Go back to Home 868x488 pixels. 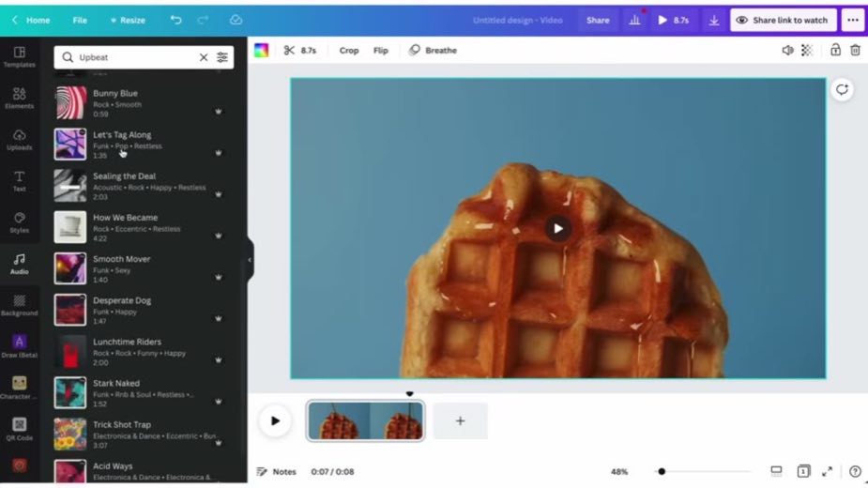[x=31, y=20]
